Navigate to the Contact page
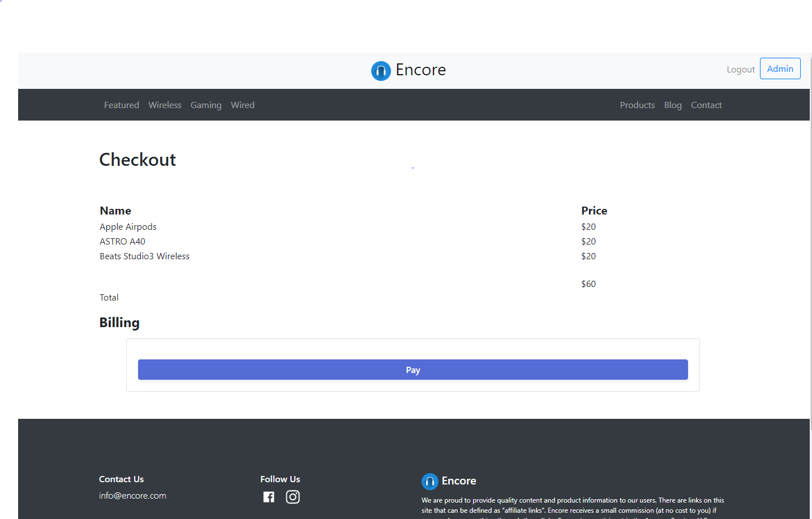 pos(706,105)
